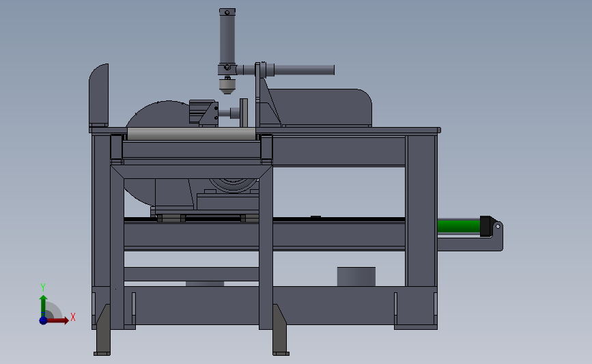The height and width of the screenshot is (364, 592).
Task: Select the horizontal handle bar at the top
Action: point(304,70)
